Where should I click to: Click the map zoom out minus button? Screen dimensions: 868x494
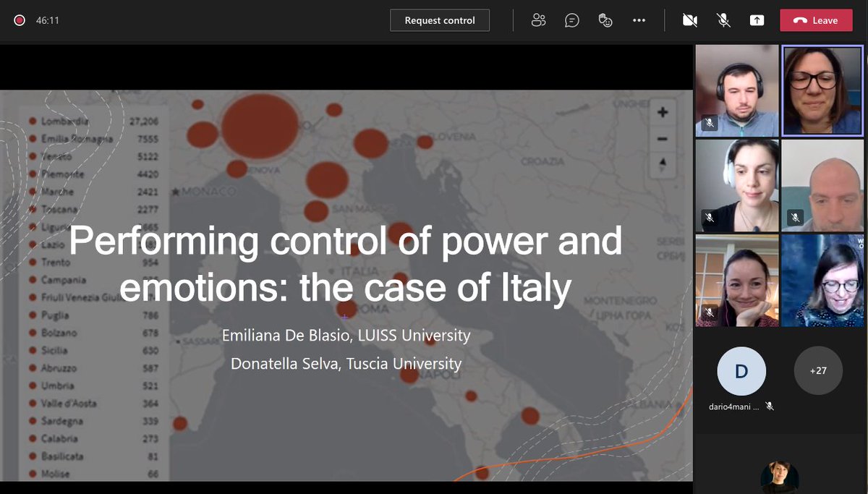tap(663, 139)
